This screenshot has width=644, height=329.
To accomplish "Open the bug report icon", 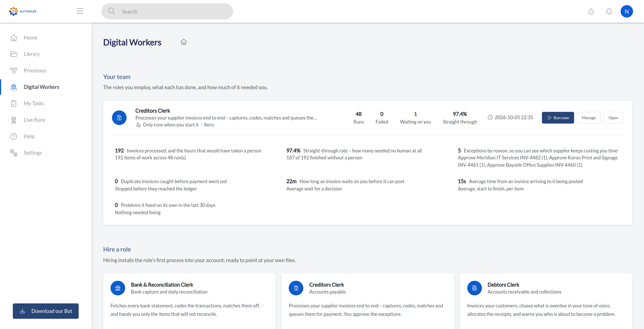I will pyautogui.click(x=591, y=12).
